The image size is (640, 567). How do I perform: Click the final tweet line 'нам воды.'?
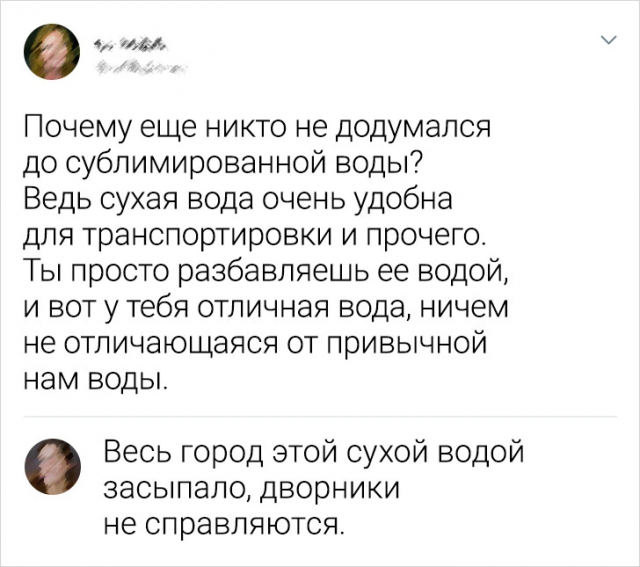point(96,379)
